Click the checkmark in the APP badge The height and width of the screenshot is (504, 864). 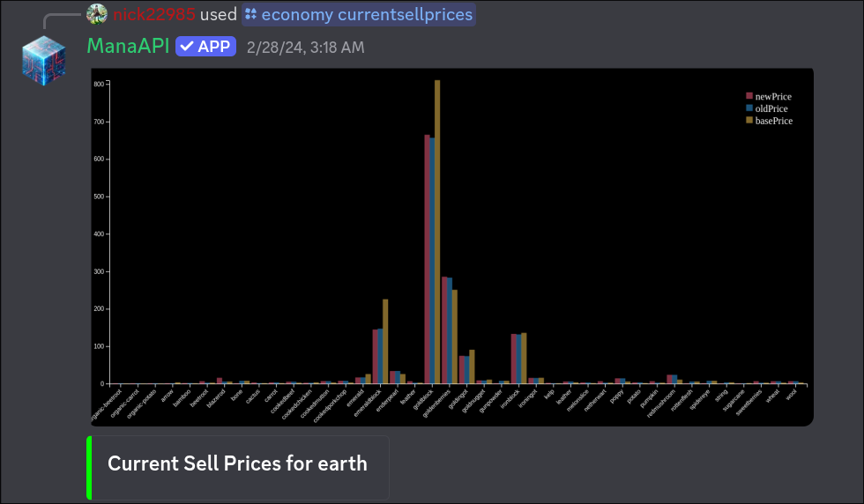(x=187, y=47)
